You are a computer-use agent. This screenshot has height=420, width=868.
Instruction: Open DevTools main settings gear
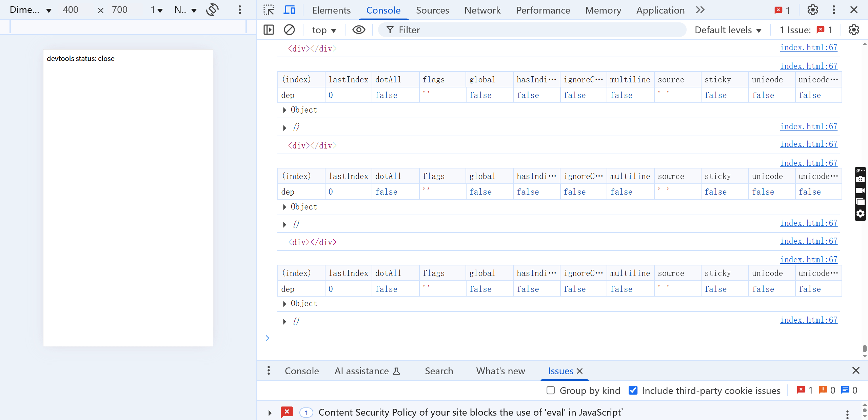point(812,10)
